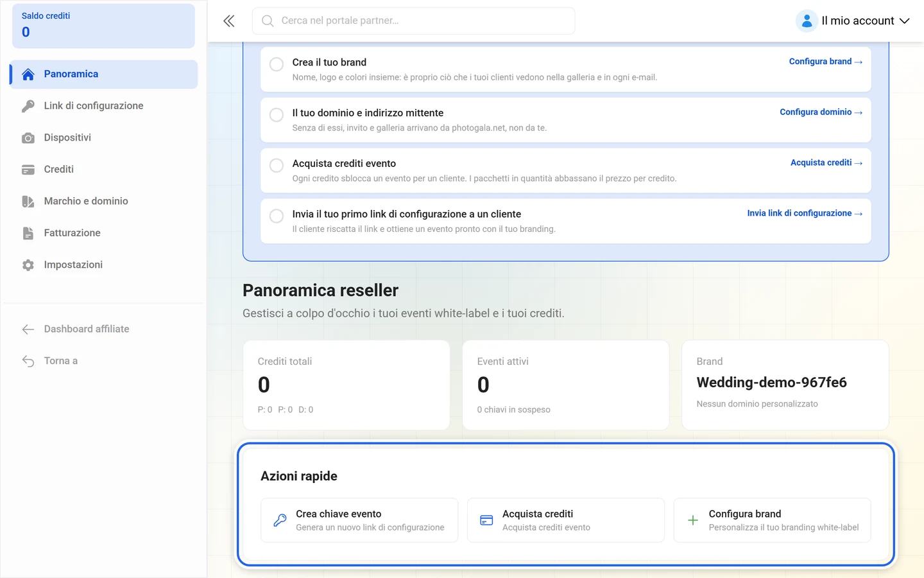Image resolution: width=924 pixels, height=578 pixels.
Task: Click the 'Wedding-demo-967fe6' brand name
Action: point(772,383)
